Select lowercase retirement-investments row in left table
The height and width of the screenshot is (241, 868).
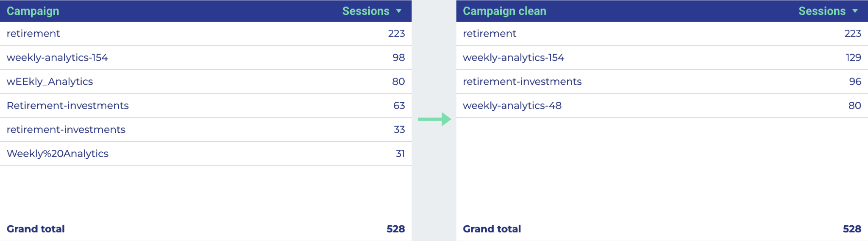[x=206, y=129]
